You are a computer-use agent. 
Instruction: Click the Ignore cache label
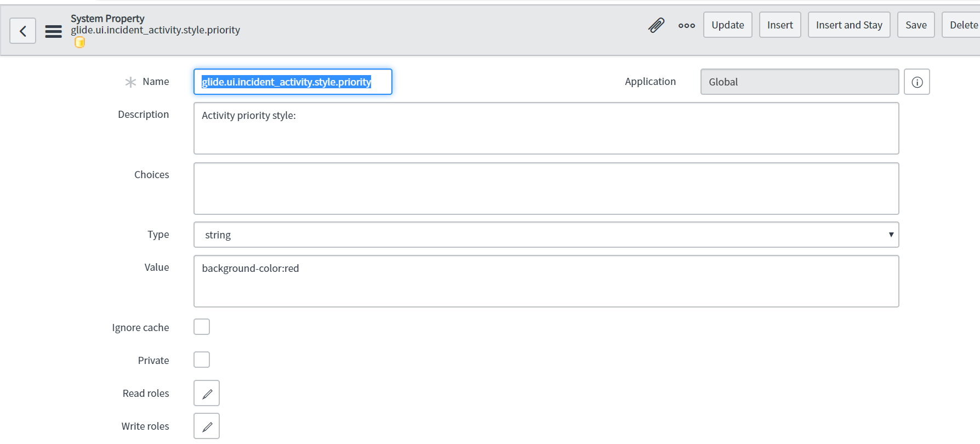tap(140, 328)
